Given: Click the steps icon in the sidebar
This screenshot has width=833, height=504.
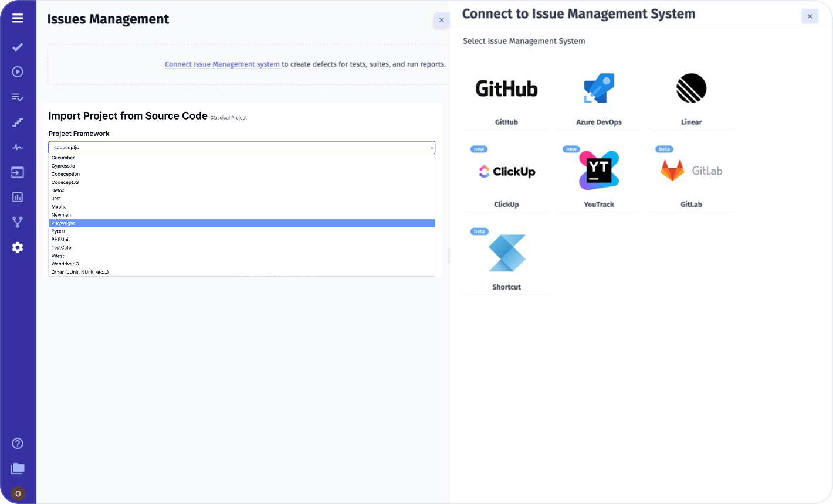Looking at the screenshot, I should tap(18, 122).
